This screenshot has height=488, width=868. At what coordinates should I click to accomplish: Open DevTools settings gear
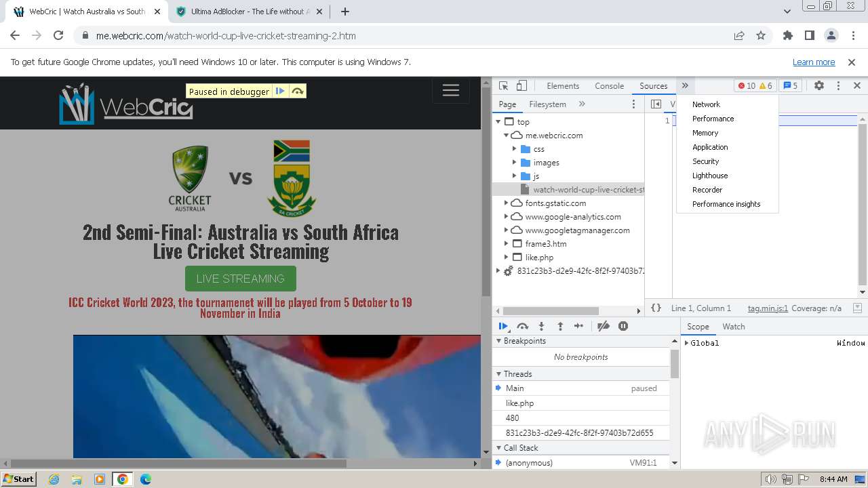819,86
